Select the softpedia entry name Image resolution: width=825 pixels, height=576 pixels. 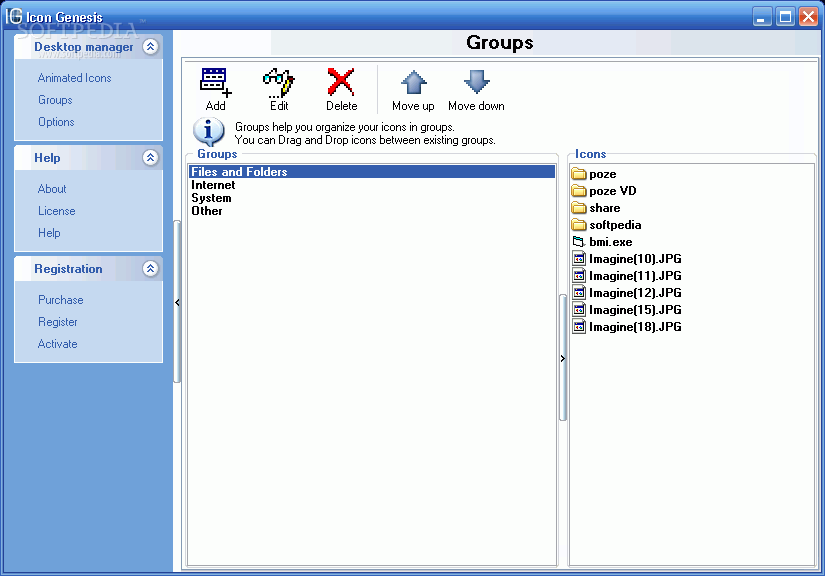615,225
